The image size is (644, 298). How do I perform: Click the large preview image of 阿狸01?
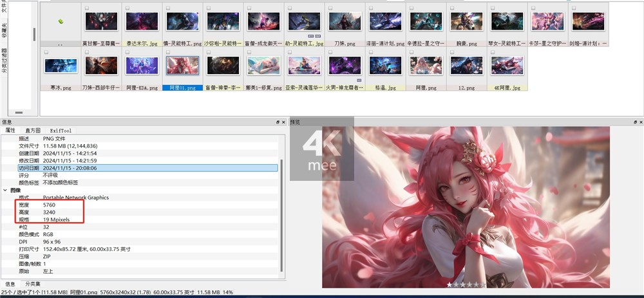click(x=466, y=207)
